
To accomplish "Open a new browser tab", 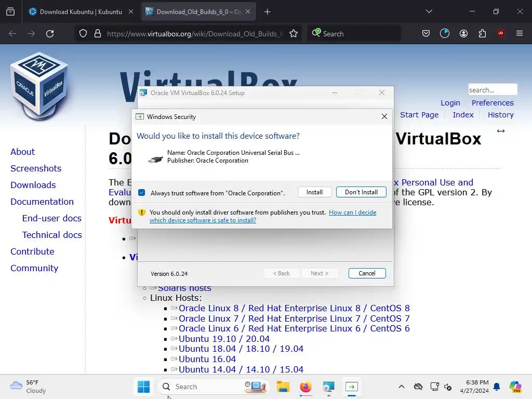I will 268,12.
